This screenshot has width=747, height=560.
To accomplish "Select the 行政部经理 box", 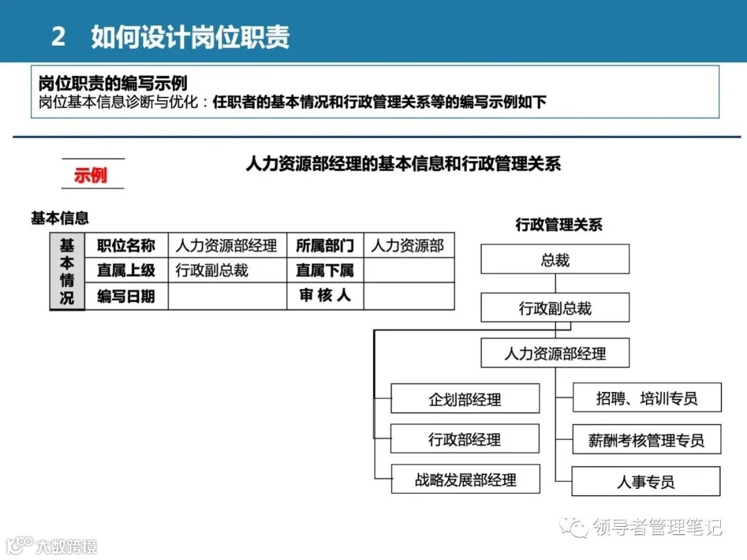I will coord(465,438).
